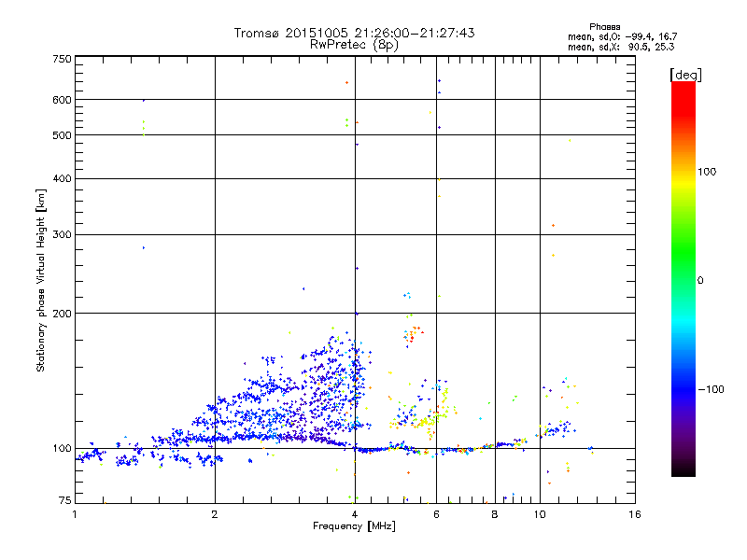Viewport: 747px width, 560px height.
Task: Click the 'RwPretec (8p)' subtitle
Action: pyautogui.click(x=354, y=45)
